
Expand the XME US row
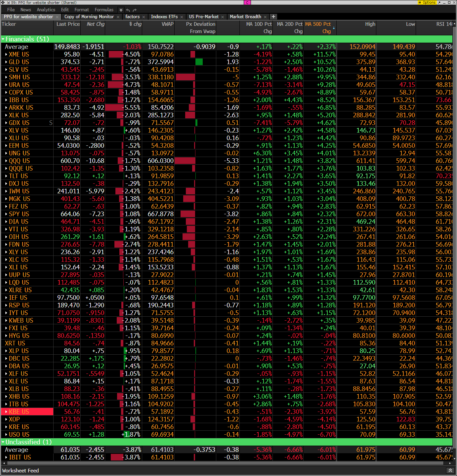(x=6, y=55)
